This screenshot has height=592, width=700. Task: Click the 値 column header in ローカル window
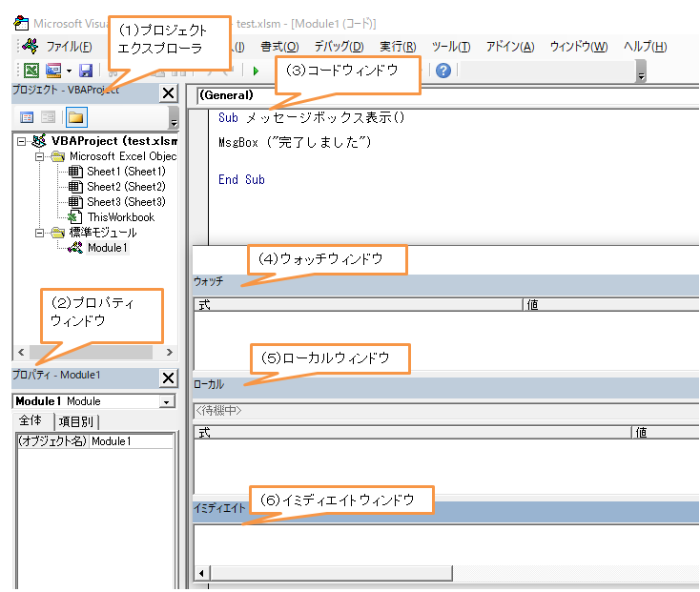[x=665, y=432]
